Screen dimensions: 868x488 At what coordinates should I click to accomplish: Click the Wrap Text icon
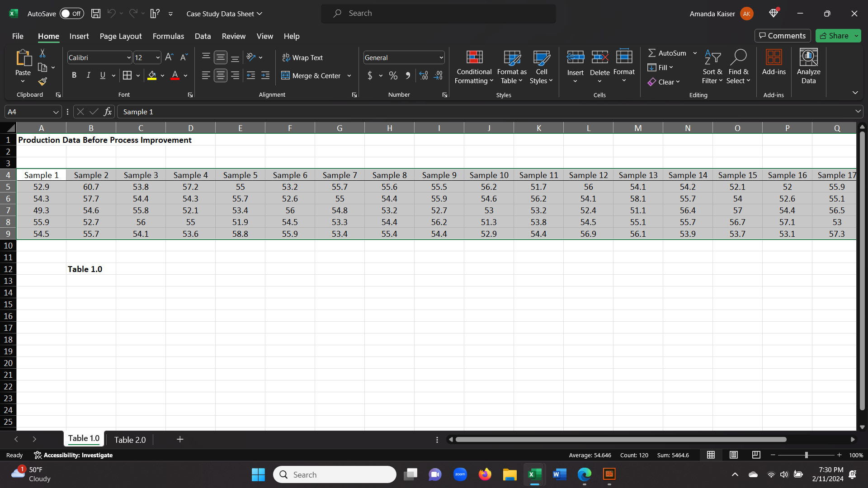coord(287,57)
